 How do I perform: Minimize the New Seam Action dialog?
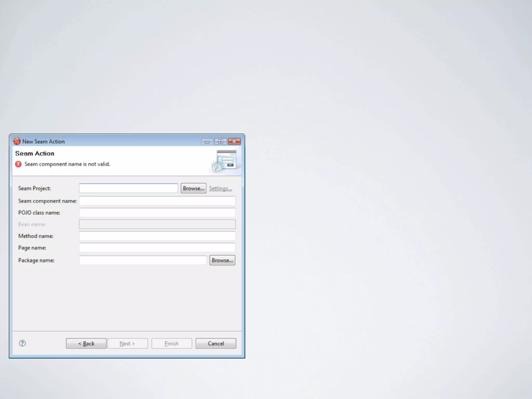[207, 142]
